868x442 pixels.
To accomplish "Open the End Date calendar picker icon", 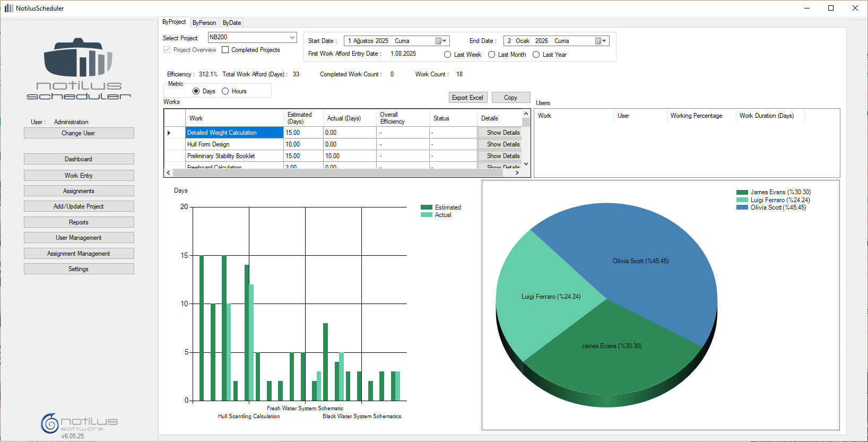I will (x=601, y=41).
